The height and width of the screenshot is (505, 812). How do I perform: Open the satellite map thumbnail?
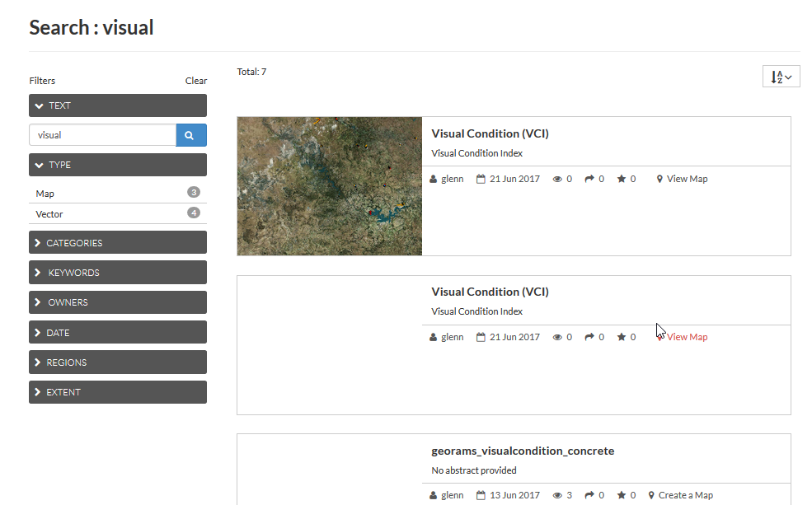[x=330, y=186]
